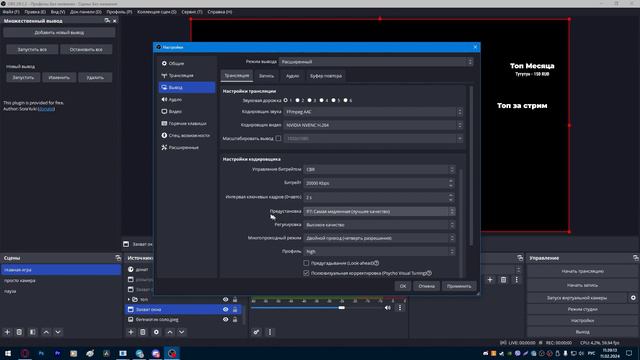Move source up with Sources arrow icon
The height and width of the screenshot is (360, 640).
tap(170, 332)
